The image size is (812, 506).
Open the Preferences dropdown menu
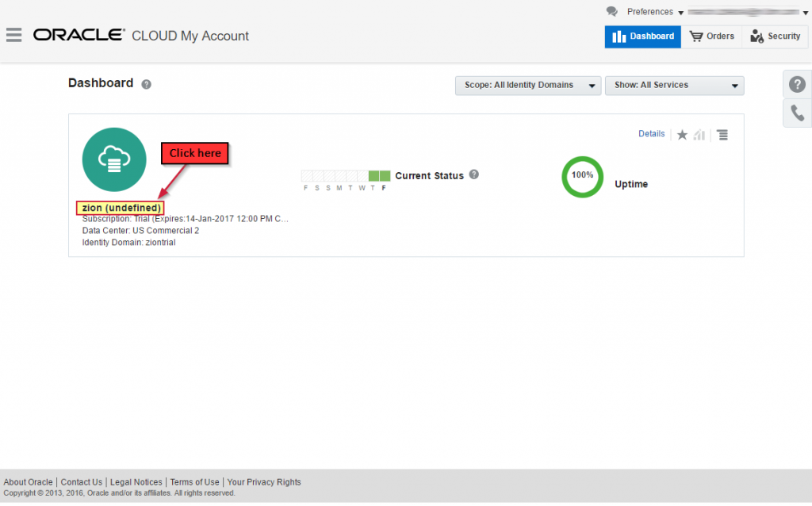point(651,12)
